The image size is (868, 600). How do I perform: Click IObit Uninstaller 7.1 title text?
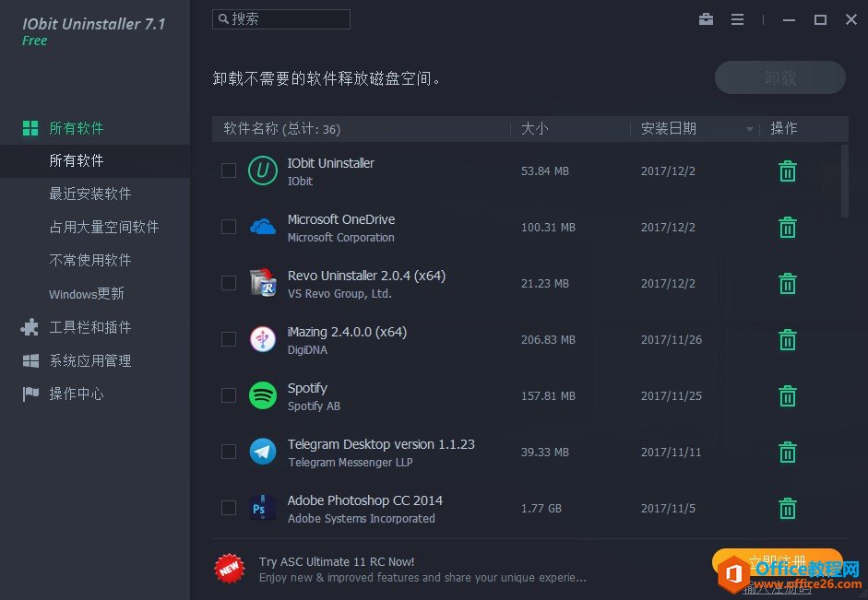coord(93,24)
